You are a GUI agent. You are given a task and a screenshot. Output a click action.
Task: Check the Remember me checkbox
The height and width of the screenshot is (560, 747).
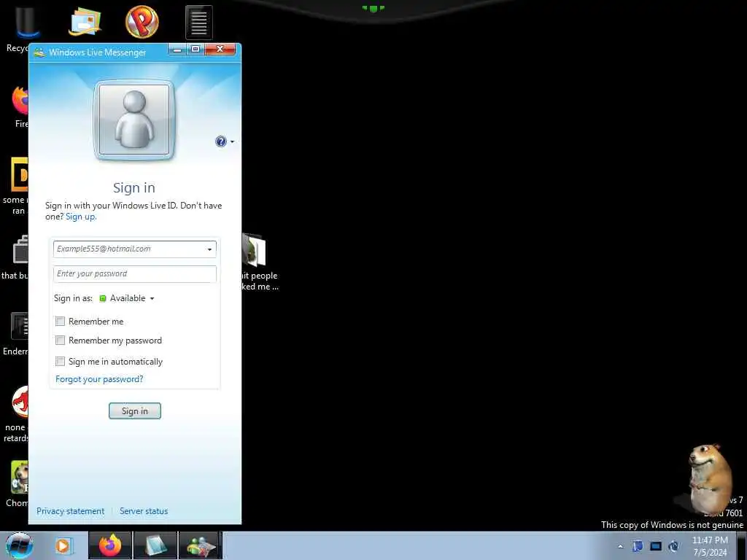tap(60, 322)
